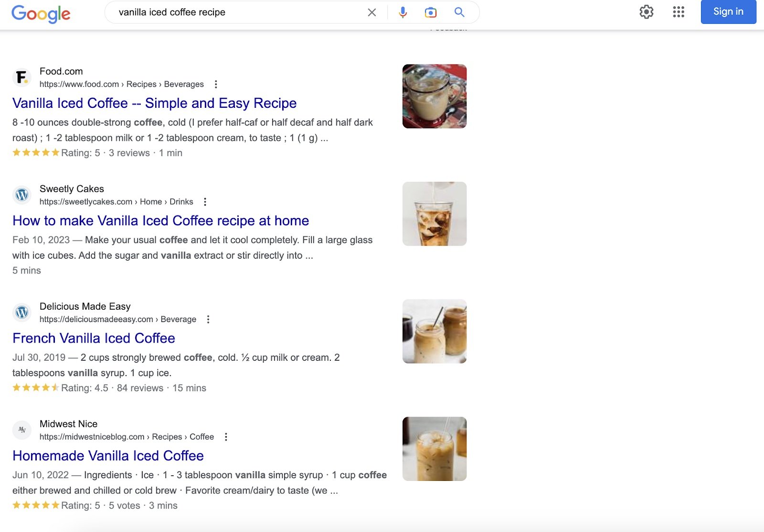
Task: Click the Sweetly Cakes WordPress favicon
Action: (x=21, y=195)
